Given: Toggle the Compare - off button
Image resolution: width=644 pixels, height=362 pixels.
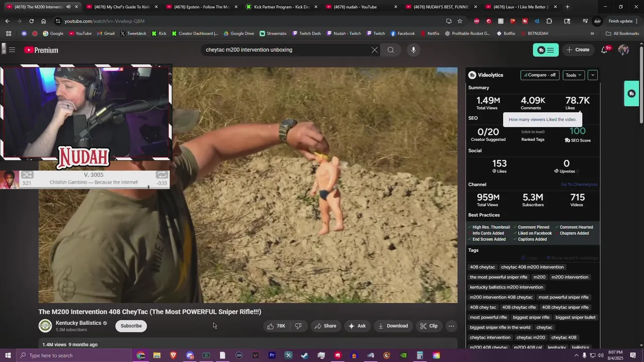Looking at the screenshot, I should (540, 75).
